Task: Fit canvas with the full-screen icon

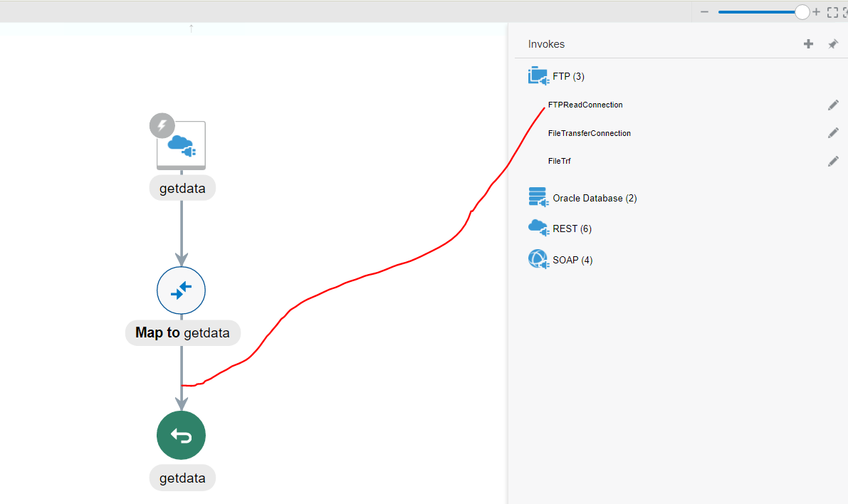Action: pyautogui.click(x=833, y=12)
